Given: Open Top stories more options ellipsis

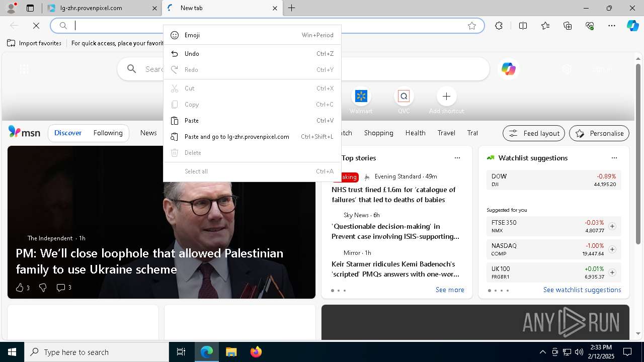Looking at the screenshot, I should 457,158.
